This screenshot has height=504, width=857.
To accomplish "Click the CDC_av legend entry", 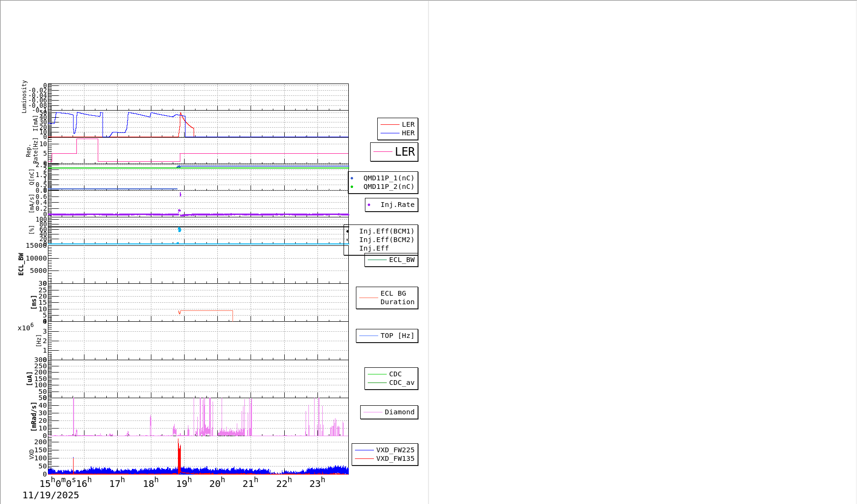I will click(401, 383).
